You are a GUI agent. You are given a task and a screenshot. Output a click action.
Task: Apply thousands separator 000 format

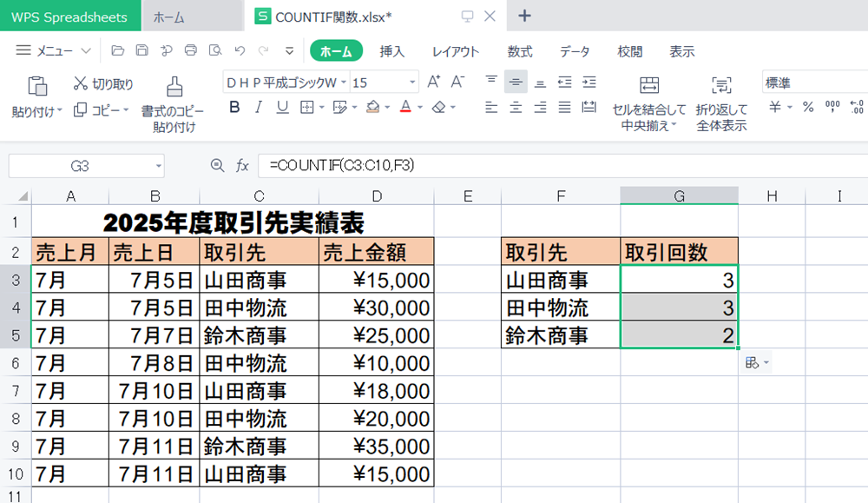(832, 106)
